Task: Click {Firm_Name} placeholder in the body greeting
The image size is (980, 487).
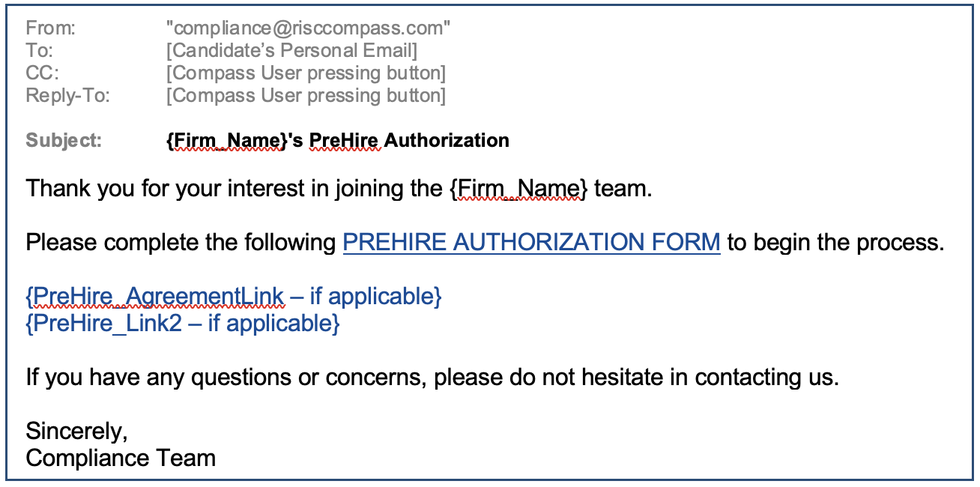Action: coord(518,188)
